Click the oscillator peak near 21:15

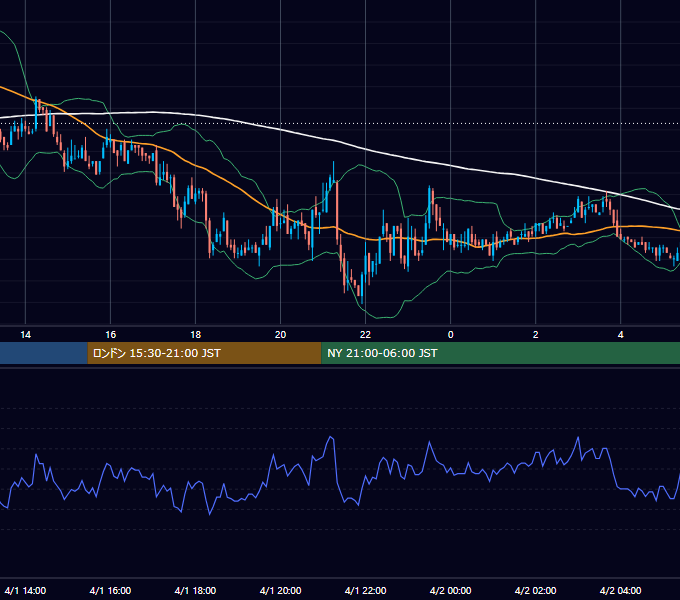click(x=331, y=437)
